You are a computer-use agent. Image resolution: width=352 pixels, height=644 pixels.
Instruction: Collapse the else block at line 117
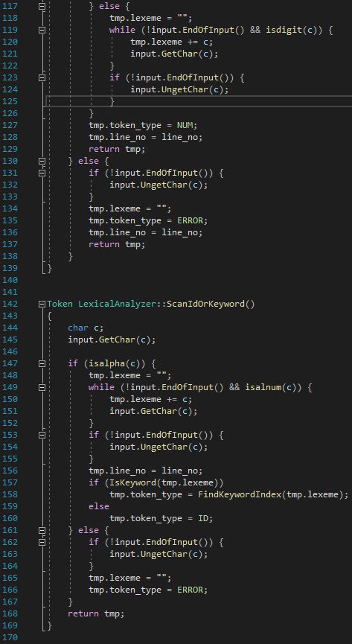pyautogui.click(x=42, y=7)
